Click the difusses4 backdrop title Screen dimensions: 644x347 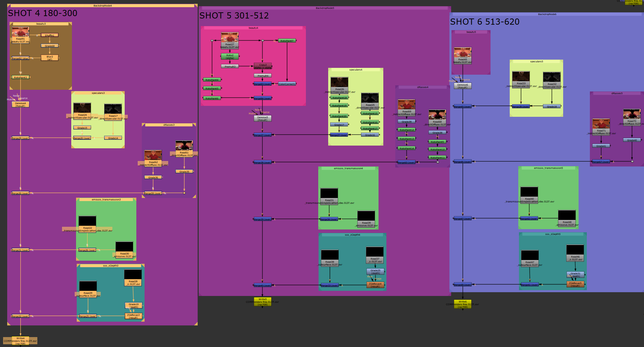[422, 87]
